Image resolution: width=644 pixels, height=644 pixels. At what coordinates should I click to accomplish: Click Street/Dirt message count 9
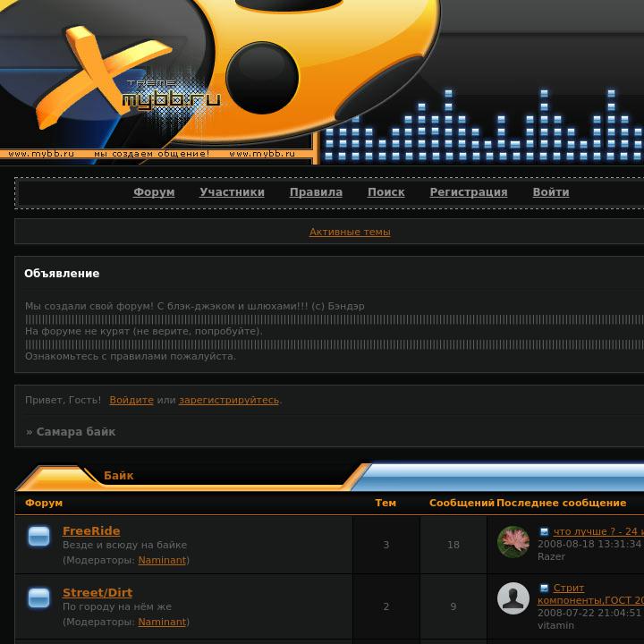pos(453,606)
